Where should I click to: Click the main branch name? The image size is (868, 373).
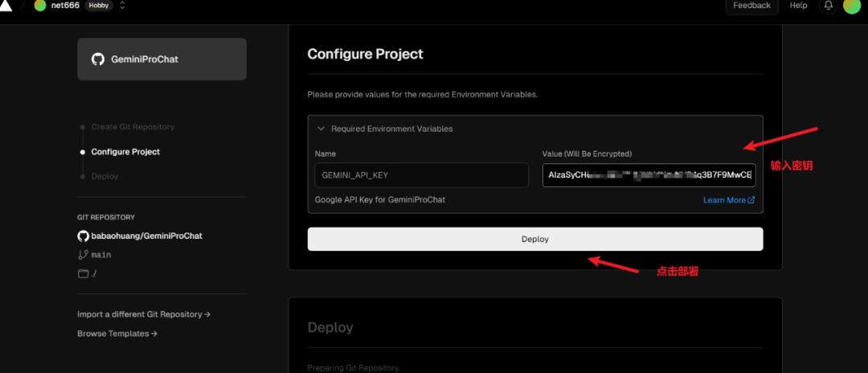point(101,255)
